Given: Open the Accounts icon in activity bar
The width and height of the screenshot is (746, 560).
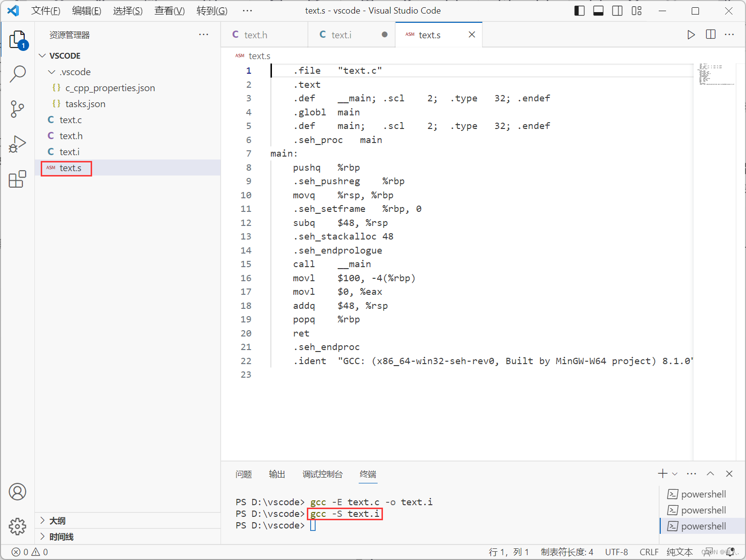Looking at the screenshot, I should pyautogui.click(x=17, y=492).
